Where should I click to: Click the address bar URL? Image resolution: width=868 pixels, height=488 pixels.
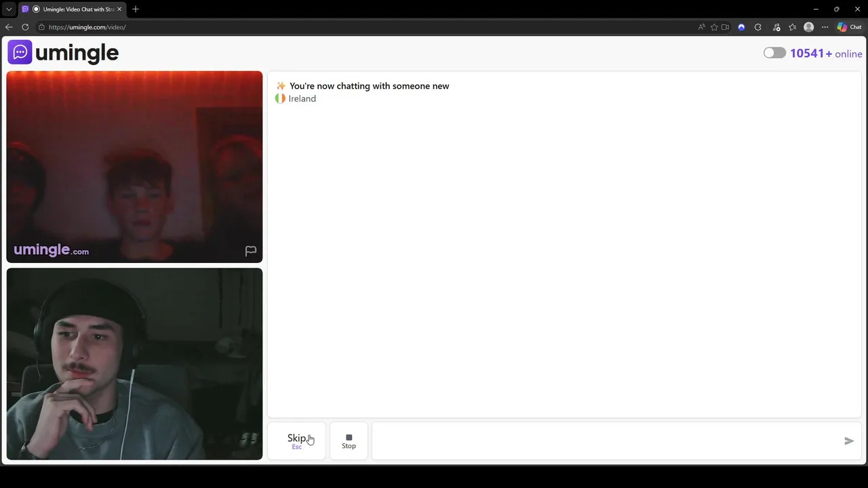87,27
